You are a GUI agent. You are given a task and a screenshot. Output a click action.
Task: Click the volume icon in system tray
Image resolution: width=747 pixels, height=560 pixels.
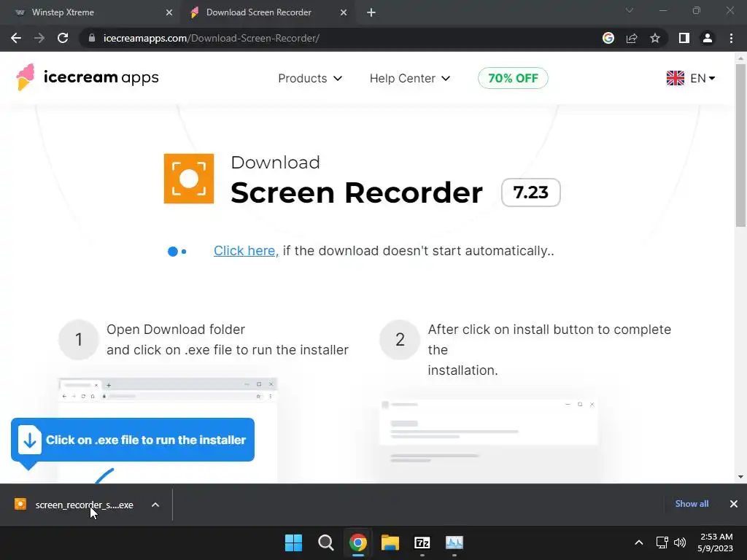point(680,542)
